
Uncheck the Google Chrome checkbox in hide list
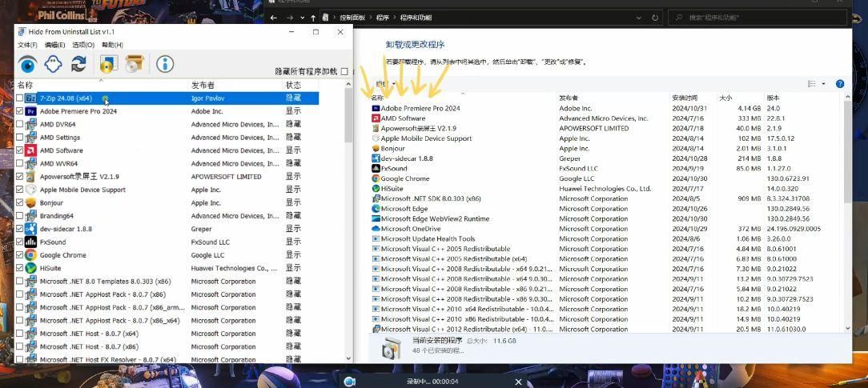pyautogui.click(x=20, y=254)
